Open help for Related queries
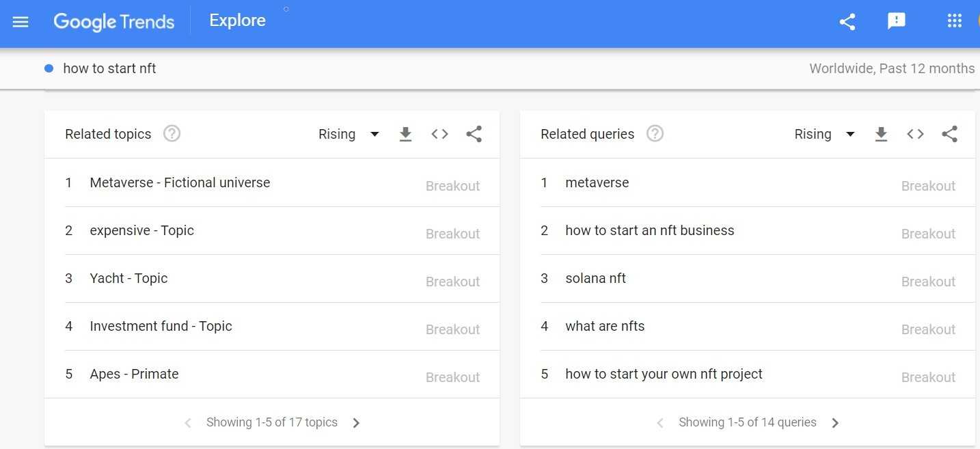 tap(655, 134)
